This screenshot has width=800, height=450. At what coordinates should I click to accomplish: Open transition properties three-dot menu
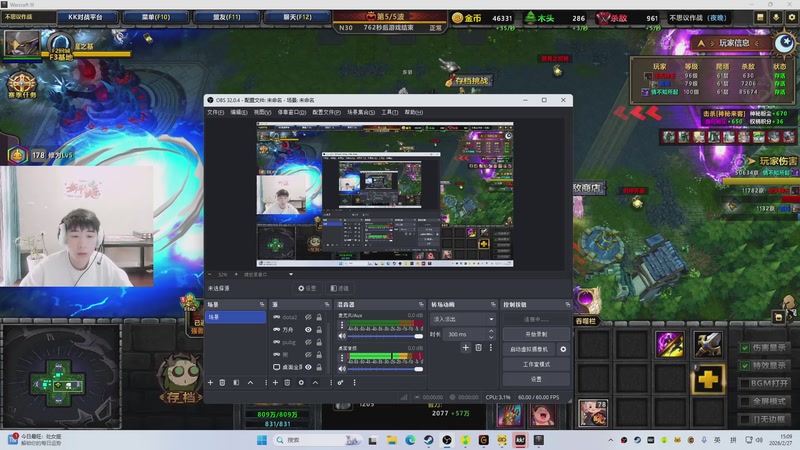click(x=491, y=347)
